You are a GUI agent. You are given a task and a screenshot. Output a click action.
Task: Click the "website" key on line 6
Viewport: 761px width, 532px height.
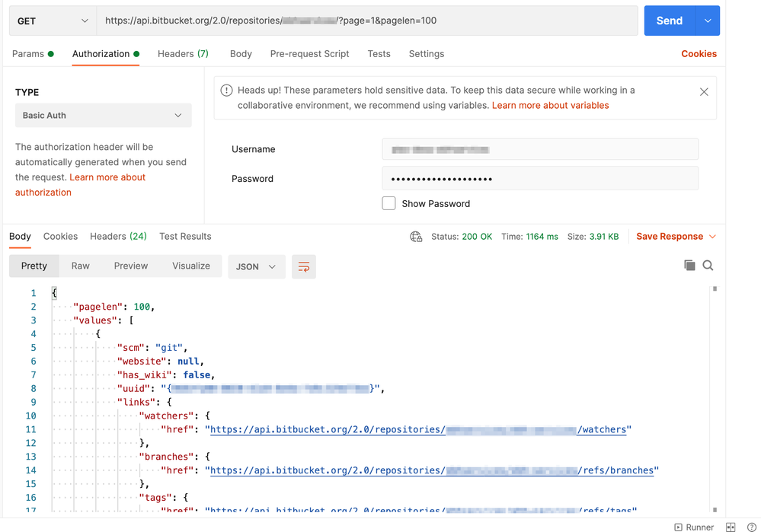142,362
